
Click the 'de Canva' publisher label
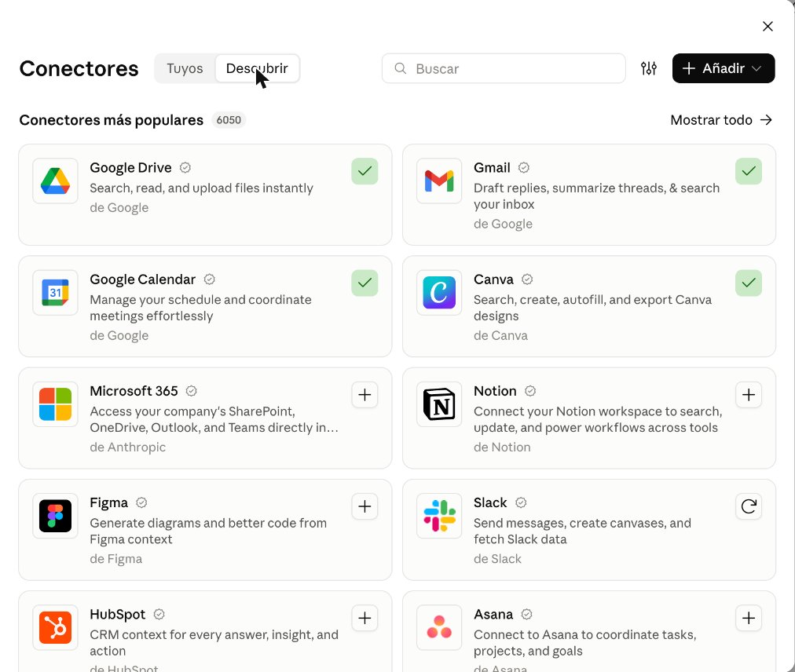click(500, 335)
